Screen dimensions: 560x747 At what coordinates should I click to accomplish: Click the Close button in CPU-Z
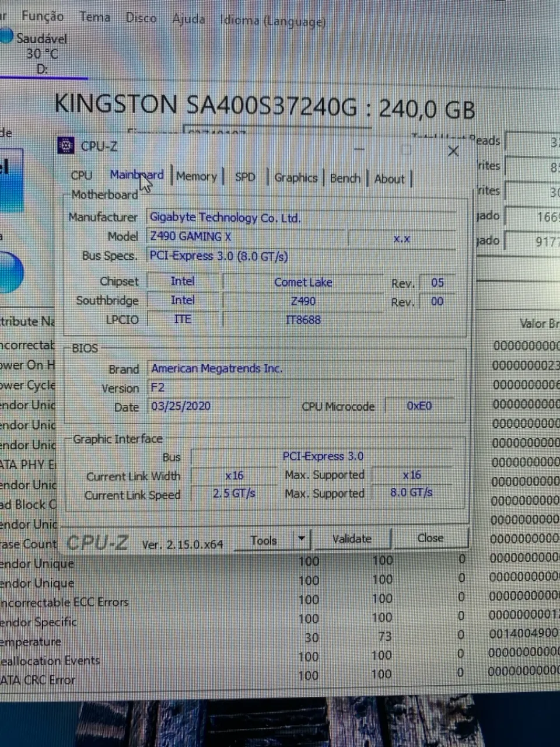pos(430,537)
